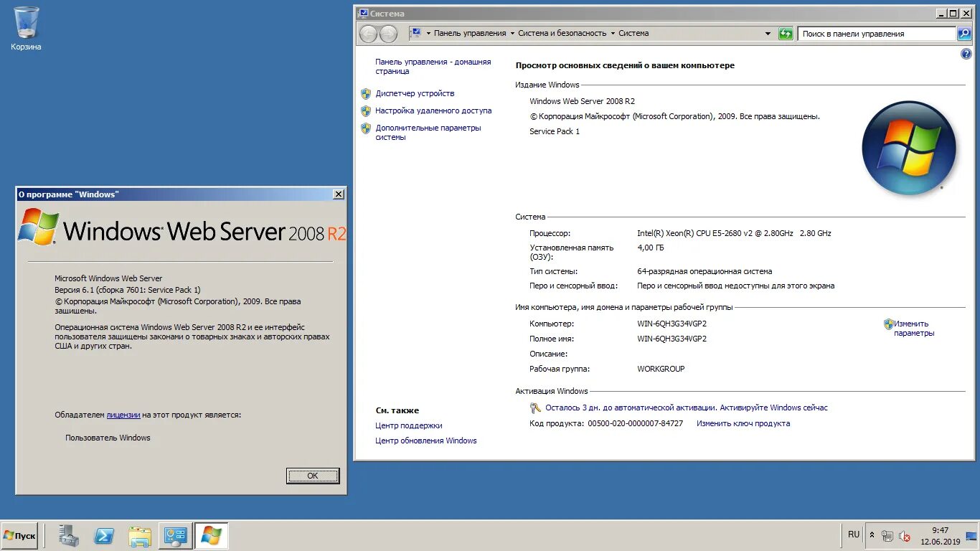Open Настройка удаленного доступа link

[x=433, y=110]
